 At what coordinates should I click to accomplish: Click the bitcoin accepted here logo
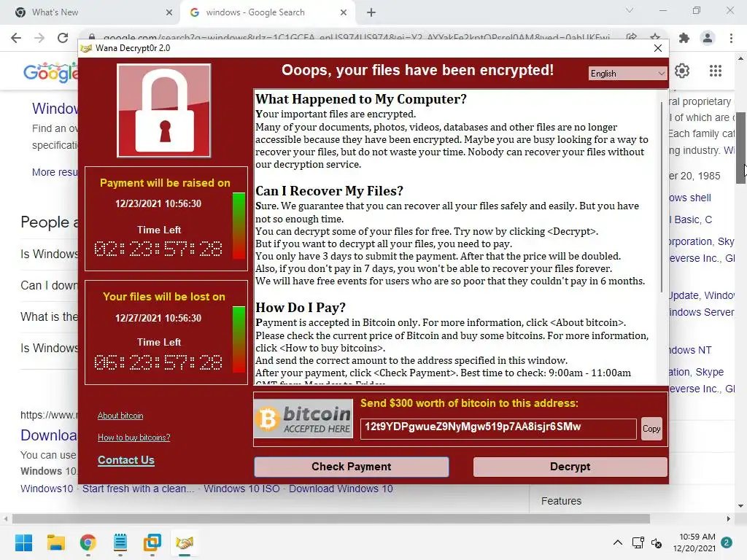point(304,419)
